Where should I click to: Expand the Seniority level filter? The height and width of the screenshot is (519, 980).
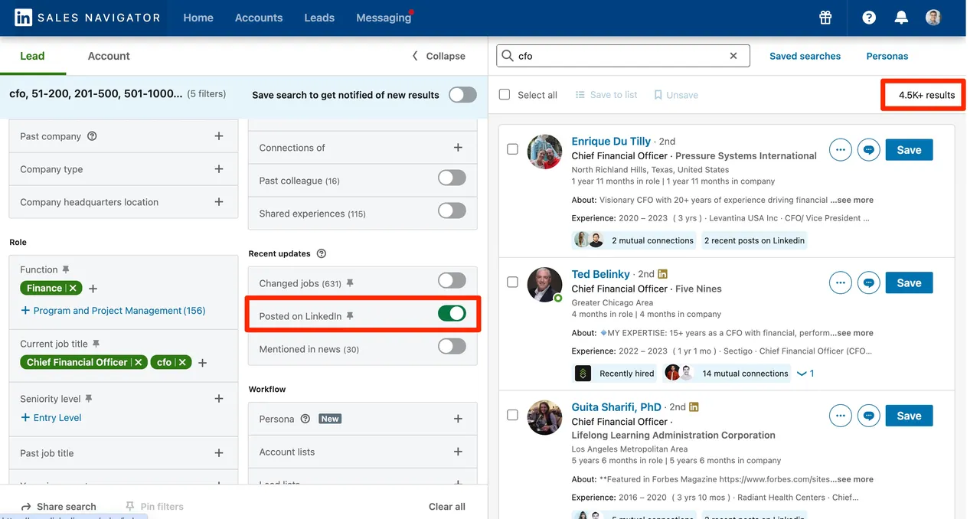pyautogui.click(x=219, y=399)
